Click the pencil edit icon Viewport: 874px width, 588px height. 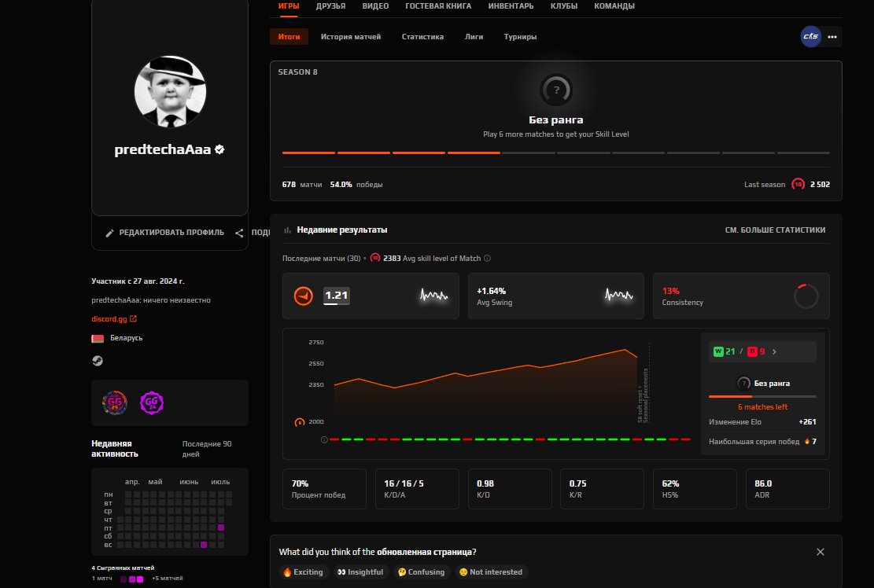(x=109, y=233)
